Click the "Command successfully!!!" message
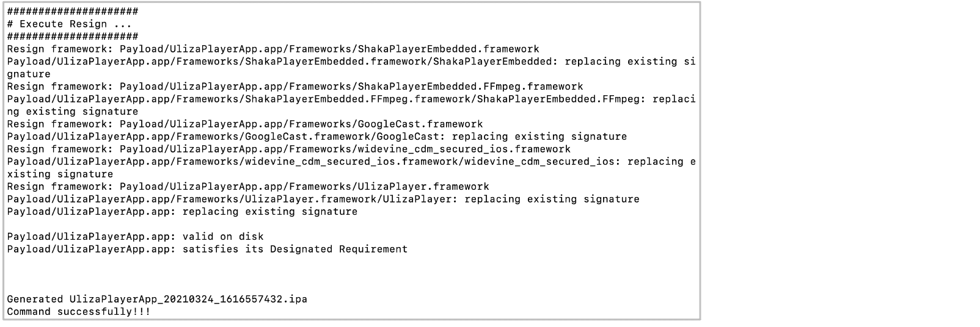This screenshot has width=980, height=327. [78, 312]
